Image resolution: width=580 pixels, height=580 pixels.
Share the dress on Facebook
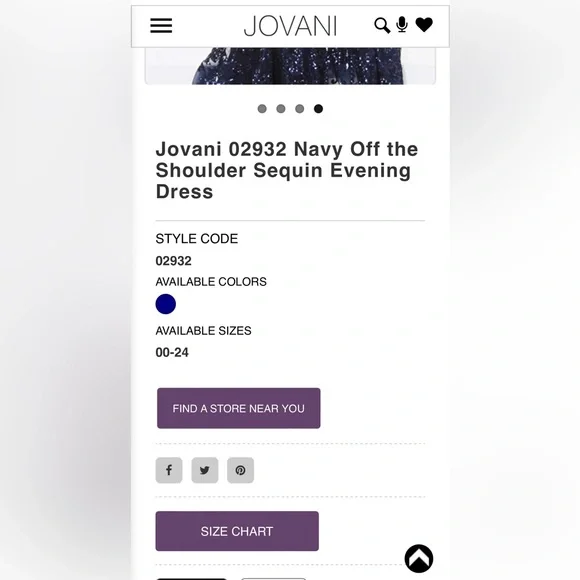[x=169, y=470]
